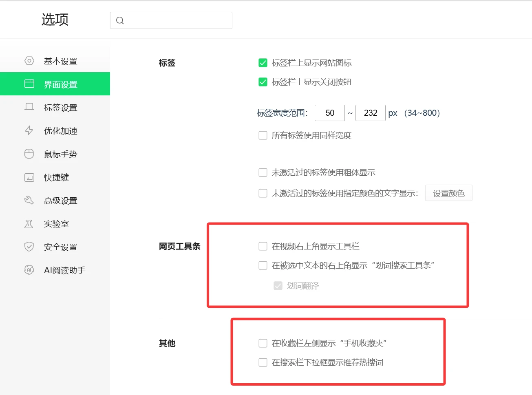Click the maximum tab width field showing 232

coord(371,113)
